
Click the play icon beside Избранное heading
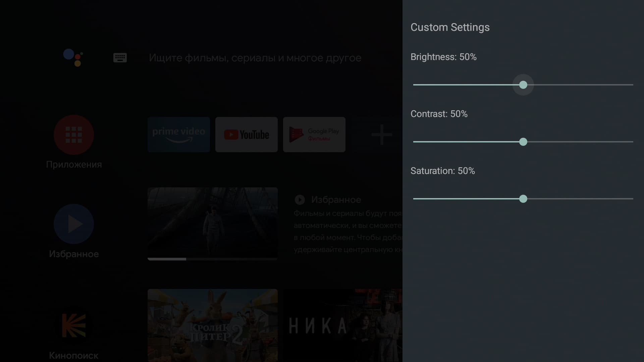(300, 200)
